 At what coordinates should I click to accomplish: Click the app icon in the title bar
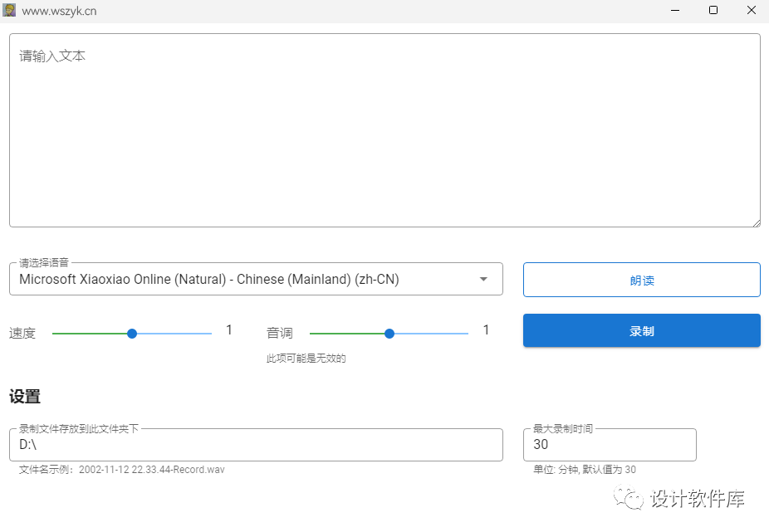click(x=9, y=10)
